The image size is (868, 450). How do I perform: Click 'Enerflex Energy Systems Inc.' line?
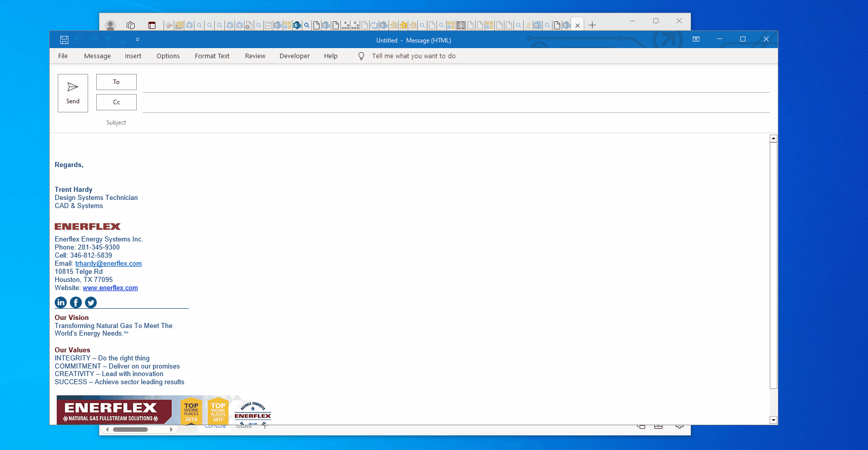coord(99,239)
